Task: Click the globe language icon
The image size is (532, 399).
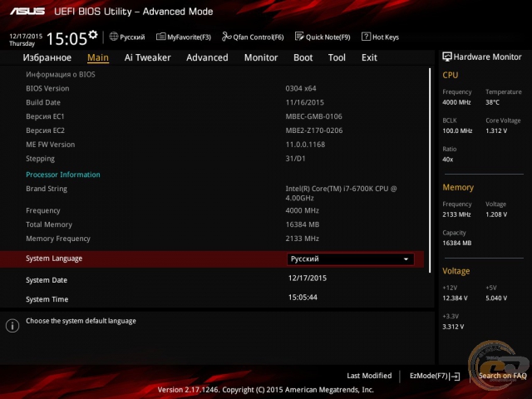Action: 114,37
